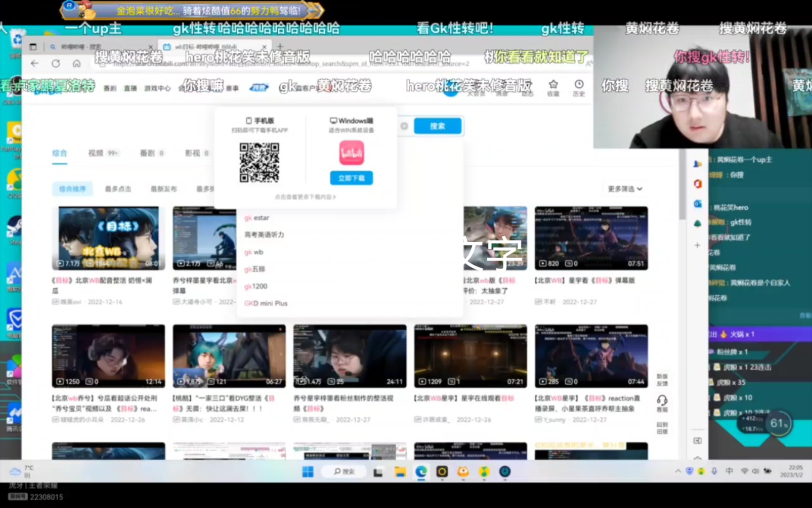Open a new browser tab with plus

pyautogui.click(x=280, y=47)
